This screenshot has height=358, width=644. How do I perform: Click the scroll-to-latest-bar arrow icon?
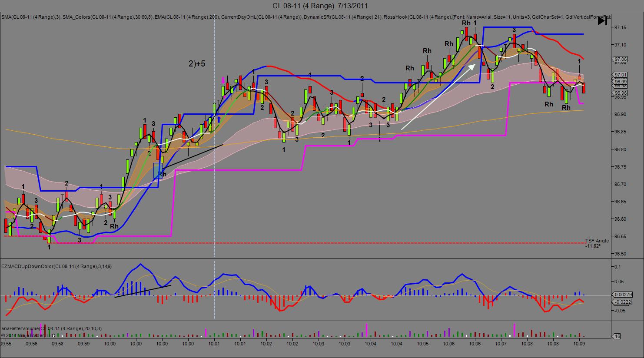(x=602, y=20)
